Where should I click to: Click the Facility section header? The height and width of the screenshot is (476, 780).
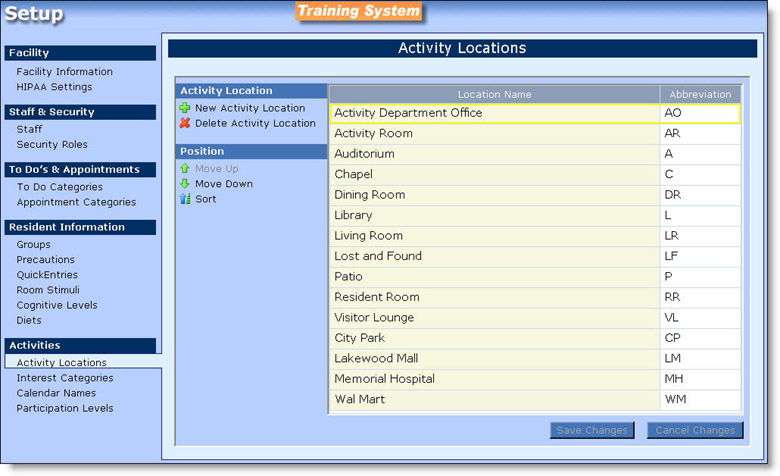click(80, 53)
